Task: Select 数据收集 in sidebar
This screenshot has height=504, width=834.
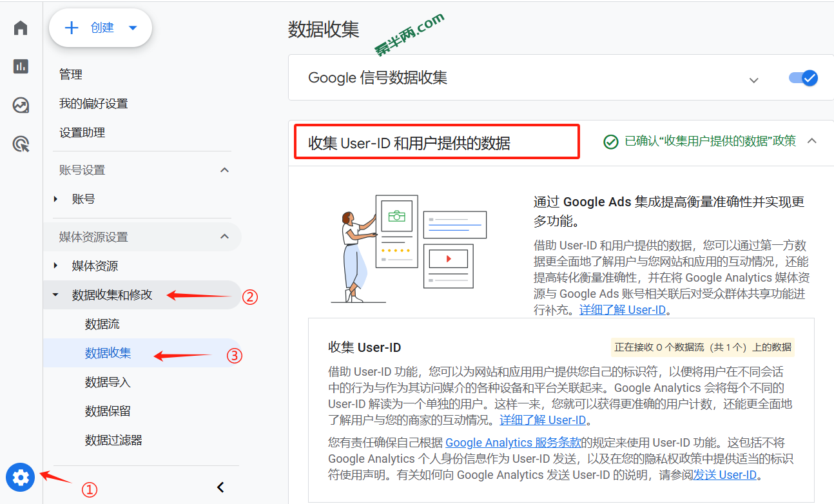Action: (x=108, y=353)
